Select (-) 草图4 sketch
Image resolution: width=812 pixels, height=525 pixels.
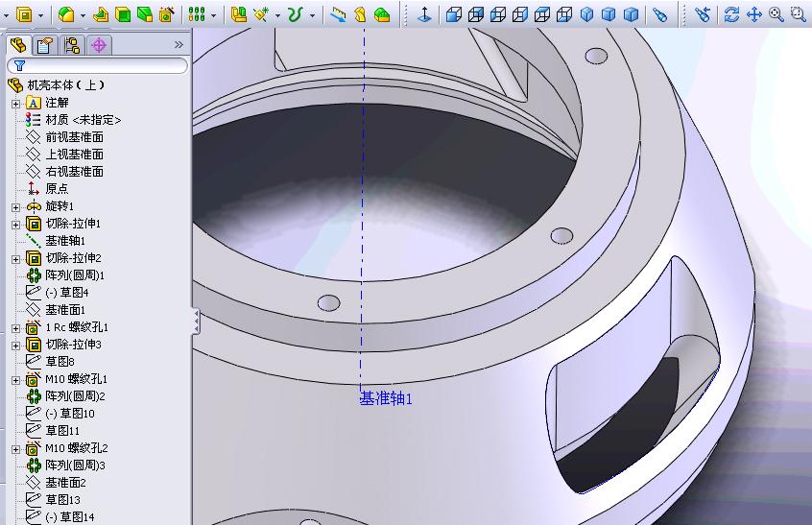67,292
